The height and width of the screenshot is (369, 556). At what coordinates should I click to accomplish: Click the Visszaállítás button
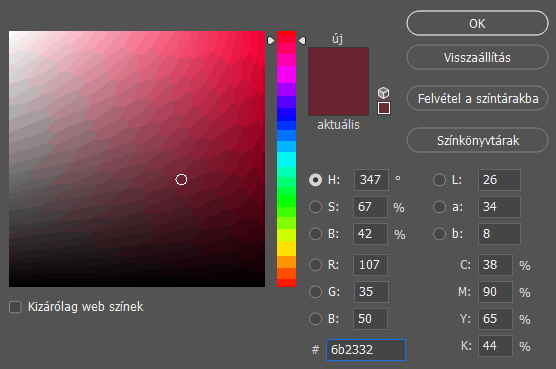click(x=477, y=57)
